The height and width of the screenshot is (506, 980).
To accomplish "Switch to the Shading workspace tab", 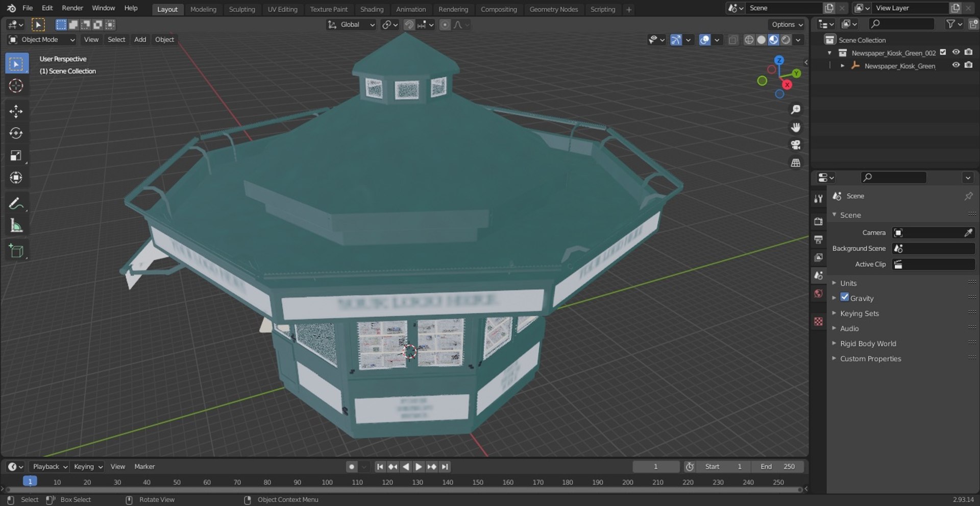I will (x=372, y=9).
